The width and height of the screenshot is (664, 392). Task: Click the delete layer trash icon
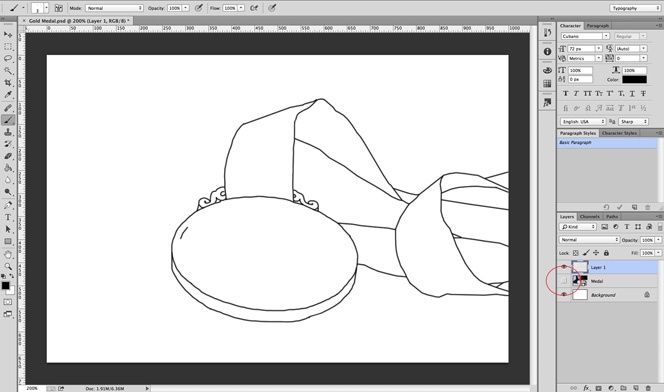648,388
